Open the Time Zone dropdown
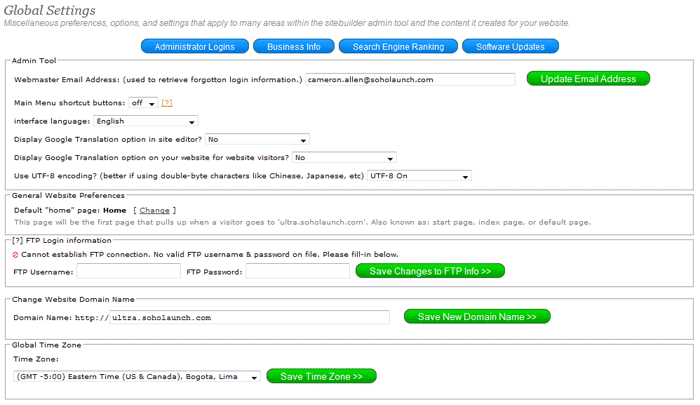The height and width of the screenshot is (405, 700). point(137,377)
